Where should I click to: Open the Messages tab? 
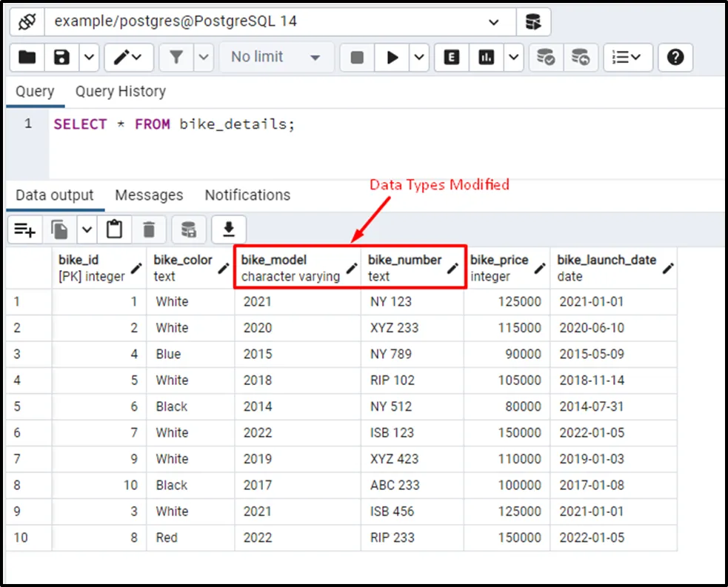149,195
